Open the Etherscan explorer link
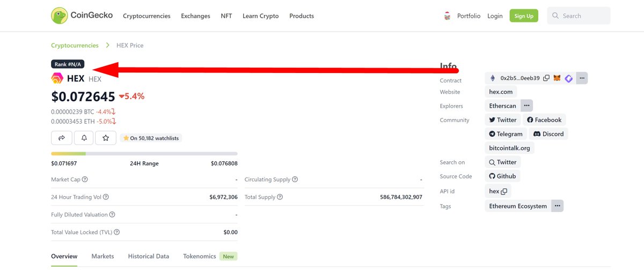Screen dimensions: 644x270 click(x=503, y=106)
